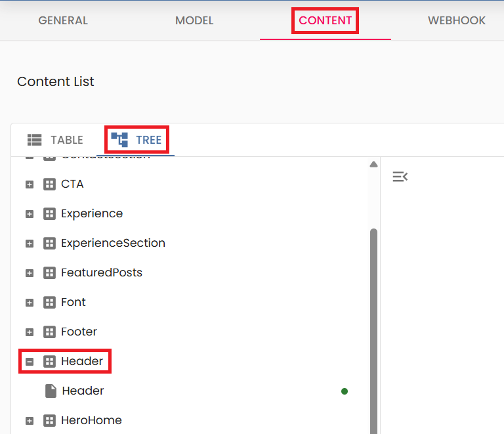504x434 pixels.
Task: Click the grid icon next to Experience
Action: [49, 214]
